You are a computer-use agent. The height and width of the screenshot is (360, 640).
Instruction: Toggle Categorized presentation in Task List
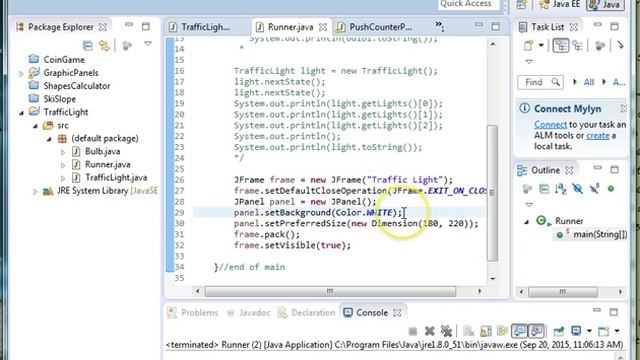tap(560, 45)
